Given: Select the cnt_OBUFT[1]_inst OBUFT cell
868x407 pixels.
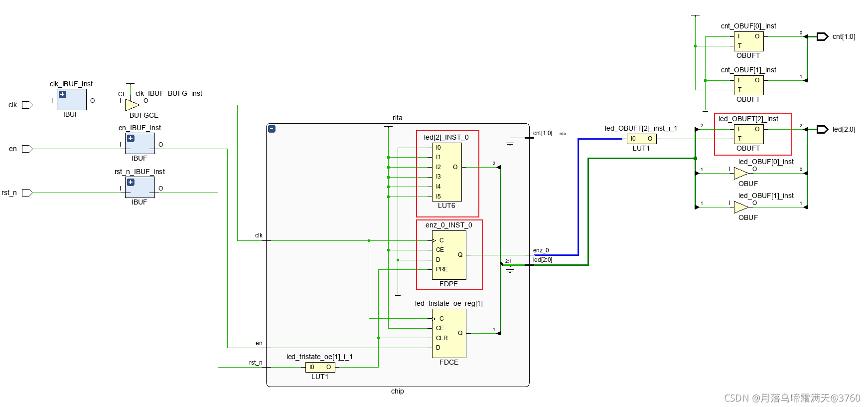Looking at the screenshot, I should (748, 85).
